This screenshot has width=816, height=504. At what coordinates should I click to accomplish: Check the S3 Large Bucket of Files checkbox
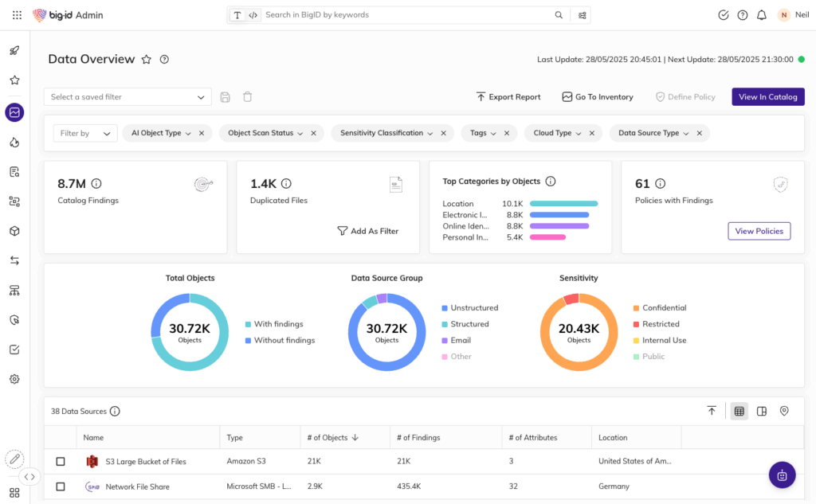click(61, 462)
